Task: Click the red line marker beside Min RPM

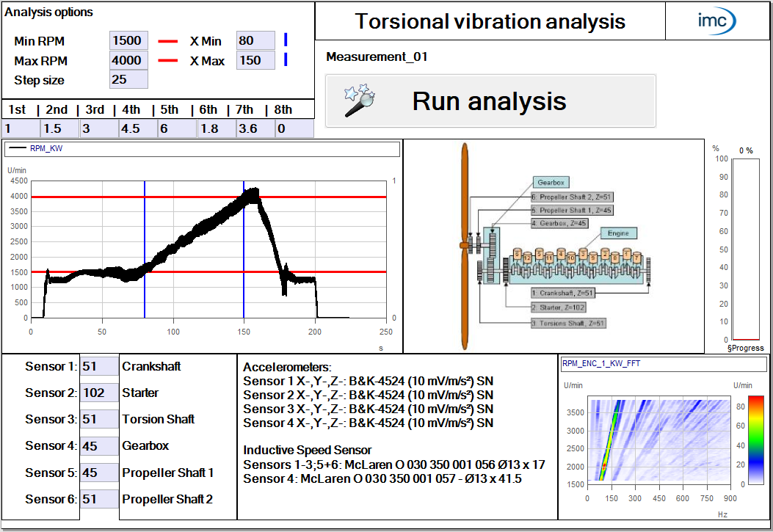Action: click(168, 41)
